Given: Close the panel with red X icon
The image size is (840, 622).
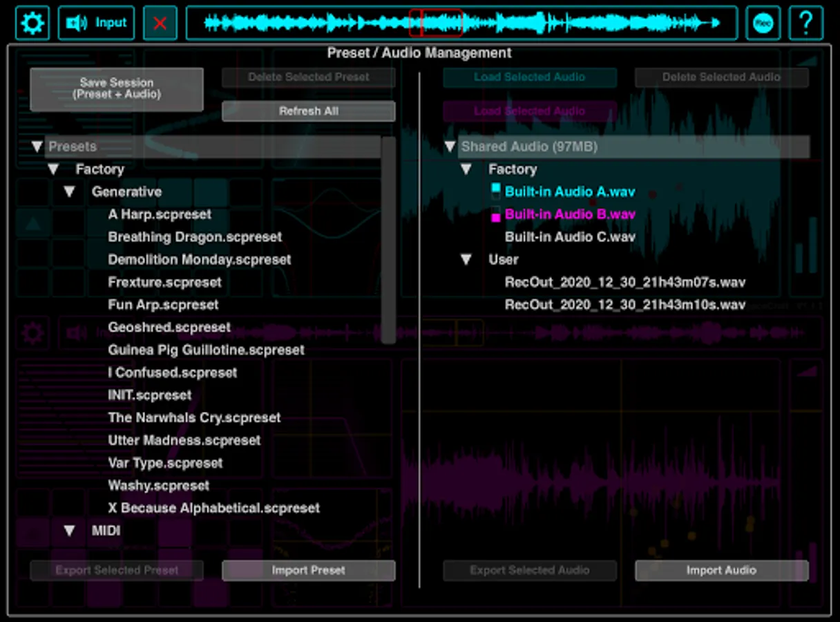Looking at the screenshot, I should (x=160, y=23).
